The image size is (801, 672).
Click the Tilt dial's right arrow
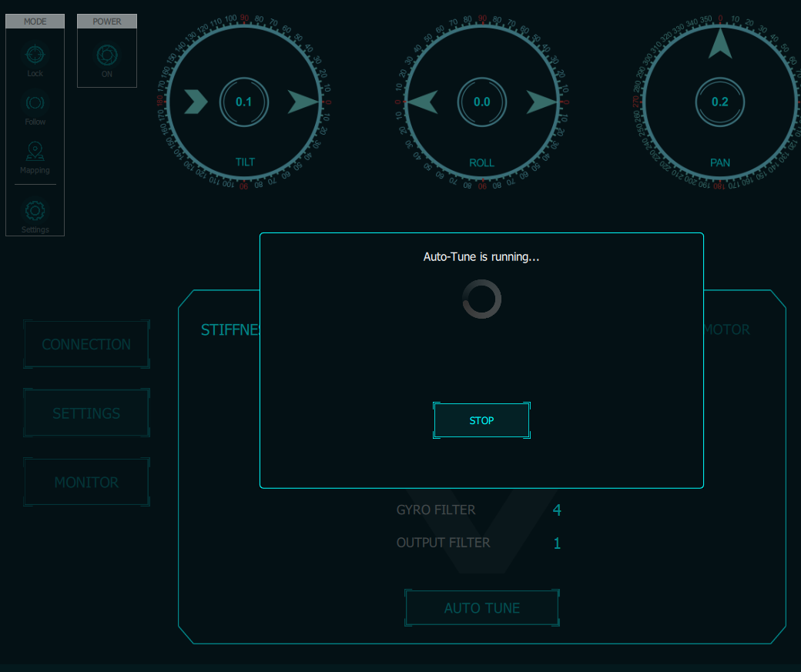[x=303, y=102]
